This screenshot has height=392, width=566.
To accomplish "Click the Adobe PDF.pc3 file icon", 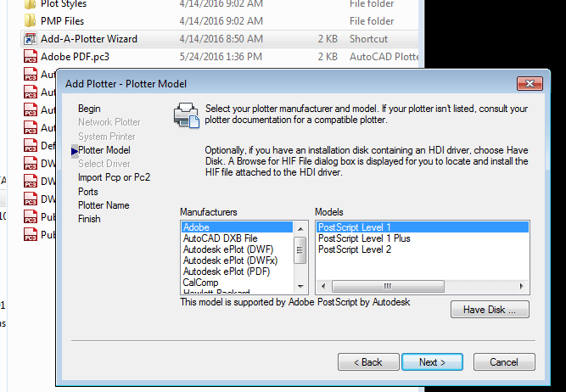I will pyautogui.click(x=31, y=57).
